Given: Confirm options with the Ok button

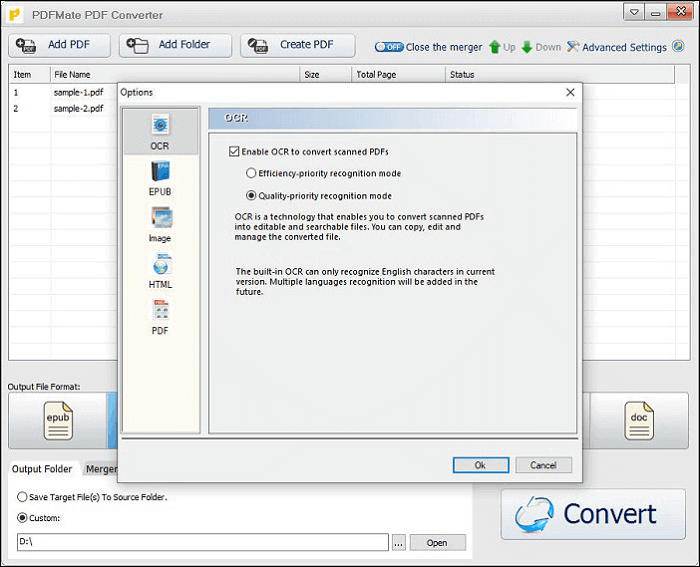Looking at the screenshot, I should (481, 465).
